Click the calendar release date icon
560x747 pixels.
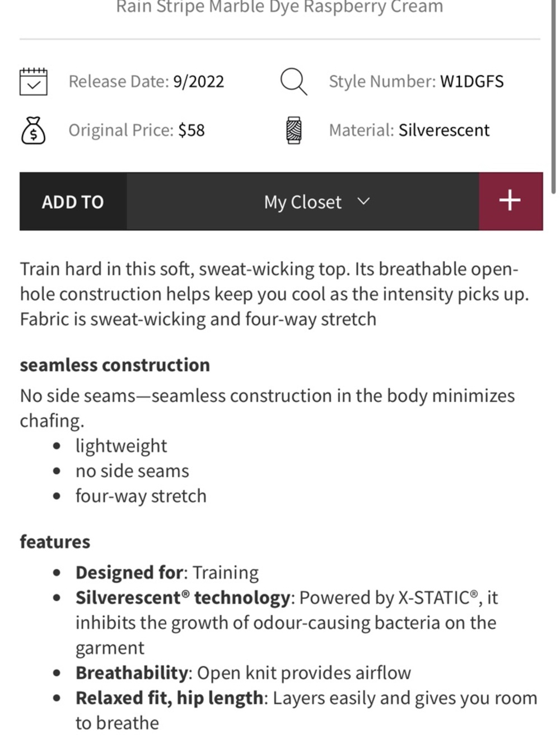tap(34, 82)
